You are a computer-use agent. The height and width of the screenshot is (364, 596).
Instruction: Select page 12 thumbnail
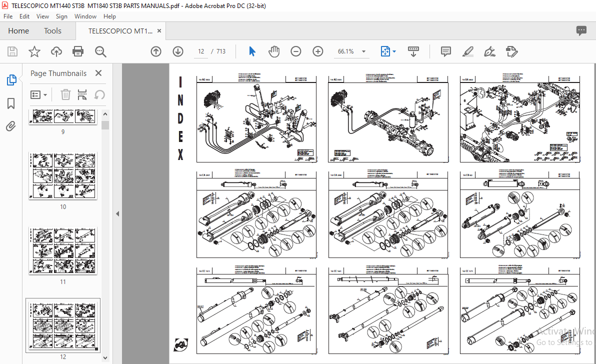click(63, 325)
